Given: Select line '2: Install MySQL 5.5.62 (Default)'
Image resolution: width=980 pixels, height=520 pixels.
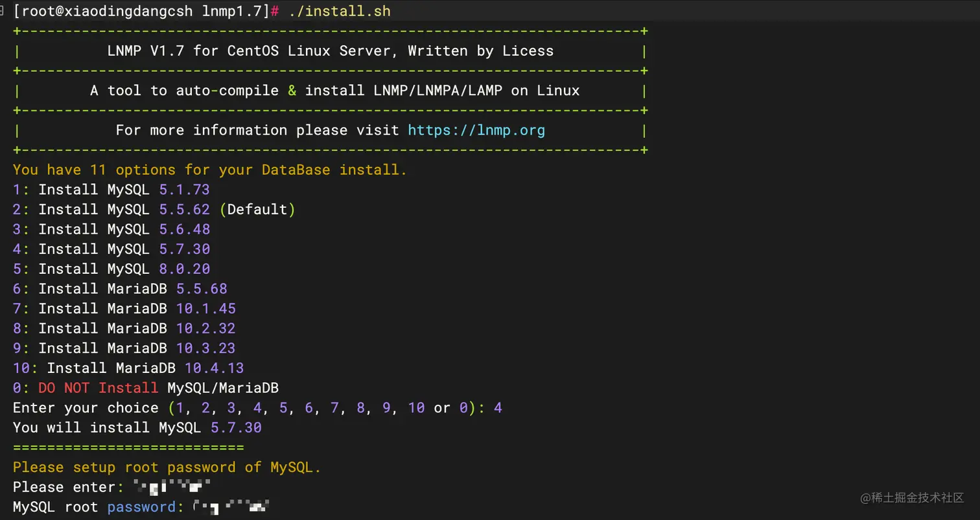Looking at the screenshot, I should point(154,210).
